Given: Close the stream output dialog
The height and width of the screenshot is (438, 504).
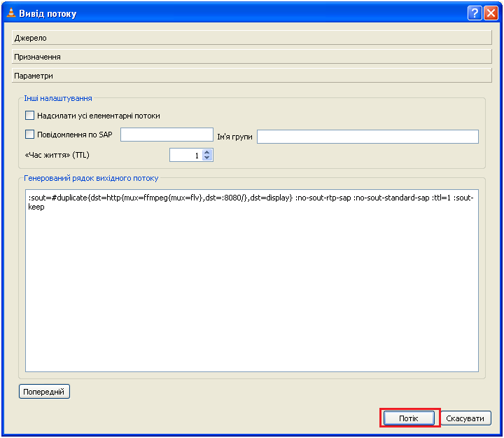Looking at the screenshot, I should (491, 13).
